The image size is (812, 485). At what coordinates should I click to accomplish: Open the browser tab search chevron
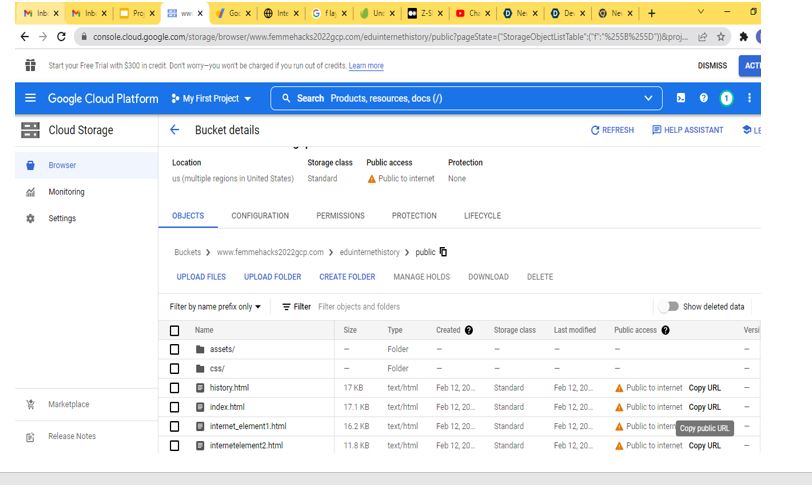701,12
